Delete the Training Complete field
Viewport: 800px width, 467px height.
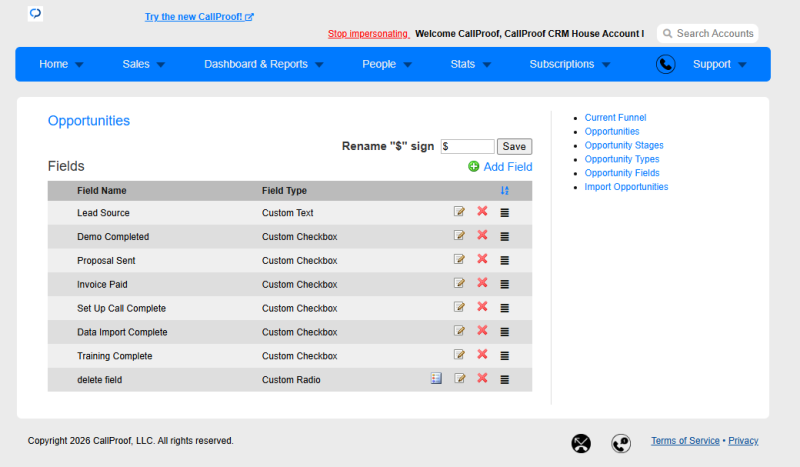click(x=482, y=354)
